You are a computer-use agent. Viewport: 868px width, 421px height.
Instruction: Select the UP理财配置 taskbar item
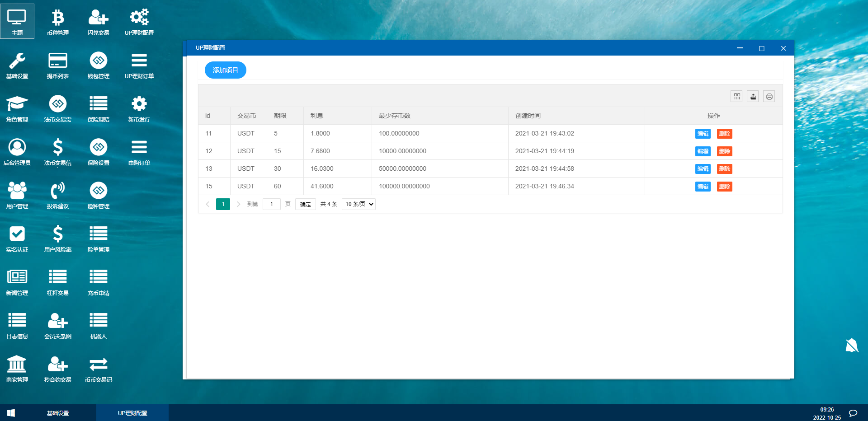click(132, 412)
